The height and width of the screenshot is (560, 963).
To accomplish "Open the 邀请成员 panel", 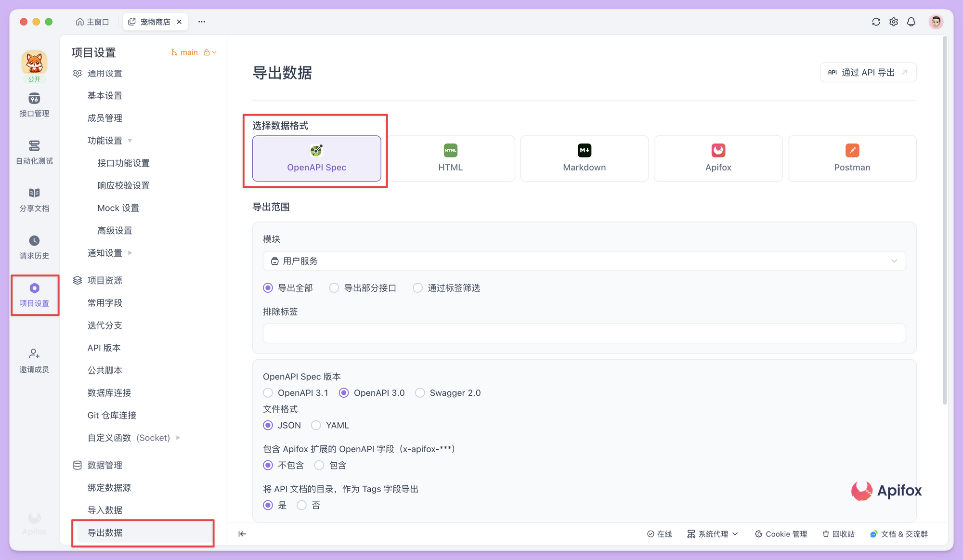I will tap(34, 360).
